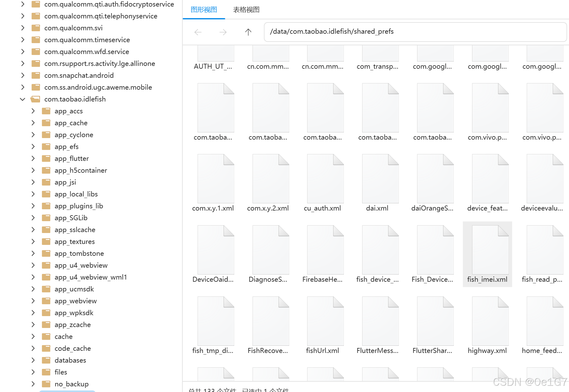Select com.rsupport.rs.activity.lge.allinone tree item
Viewport: 569px width, 392px height.
pyautogui.click(x=100, y=64)
